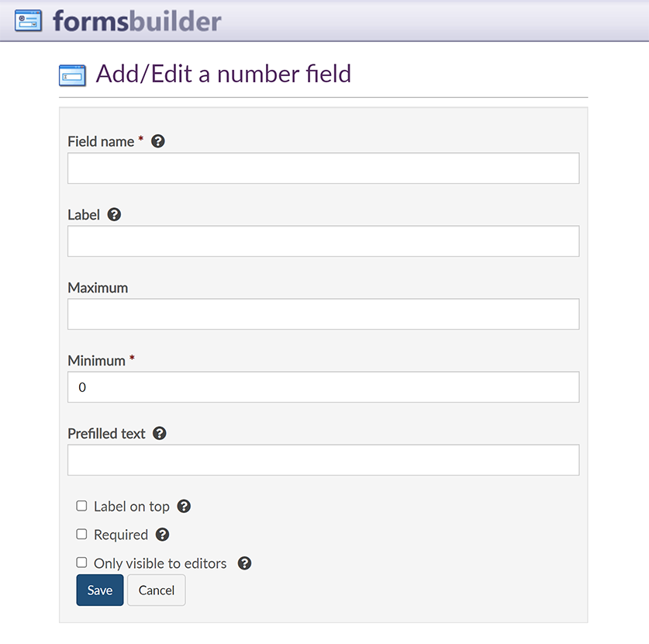Open help icon next to Label
The height and width of the screenshot is (644, 649).
pyautogui.click(x=114, y=214)
